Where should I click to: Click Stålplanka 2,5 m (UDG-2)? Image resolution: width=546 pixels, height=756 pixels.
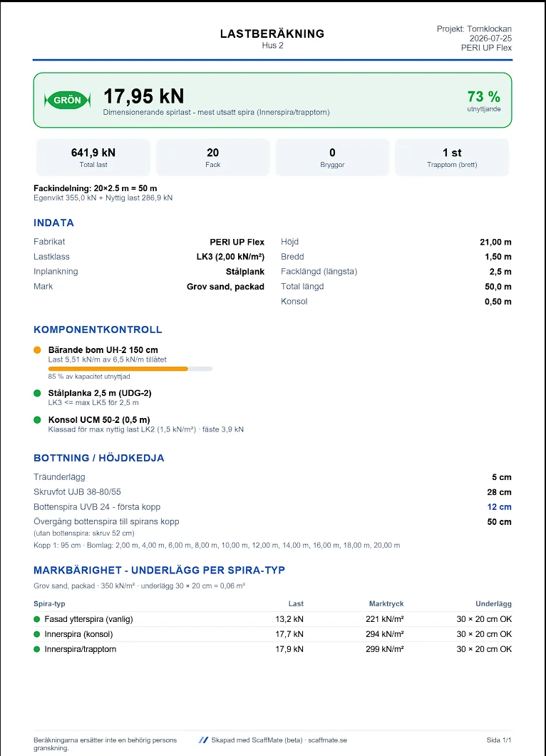(x=100, y=393)
